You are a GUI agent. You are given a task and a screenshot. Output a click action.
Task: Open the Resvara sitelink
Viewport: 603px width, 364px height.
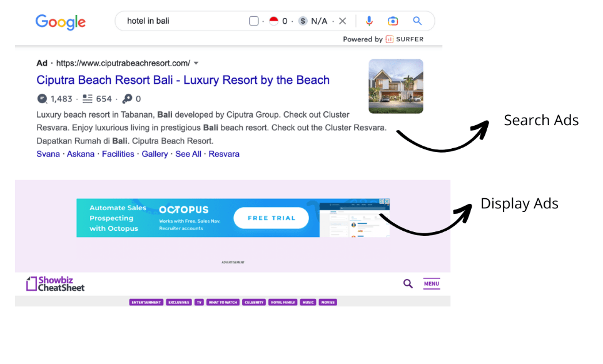coord(224,154)
